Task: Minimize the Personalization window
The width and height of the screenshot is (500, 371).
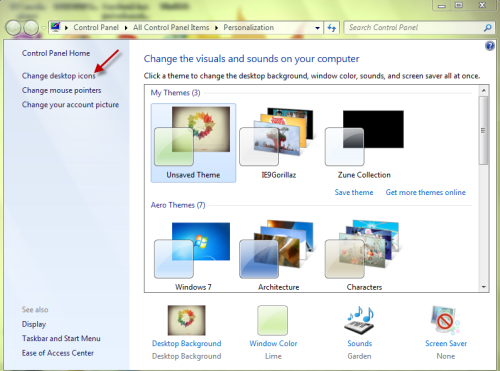Action: pos(442,5)
